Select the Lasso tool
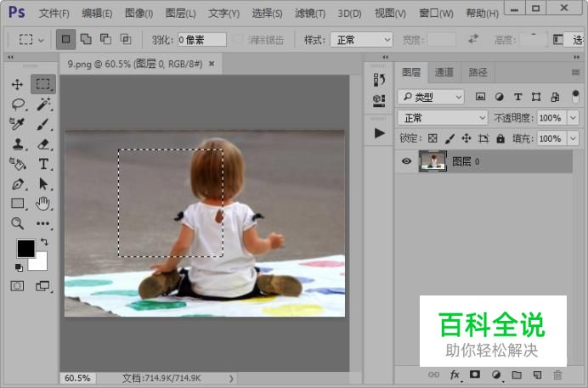 click(x=18, y=104)
